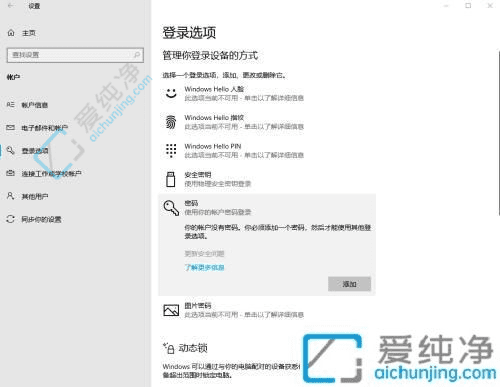
Task: Click the 动态锁 section heading
Action: [x=193, y=348]
